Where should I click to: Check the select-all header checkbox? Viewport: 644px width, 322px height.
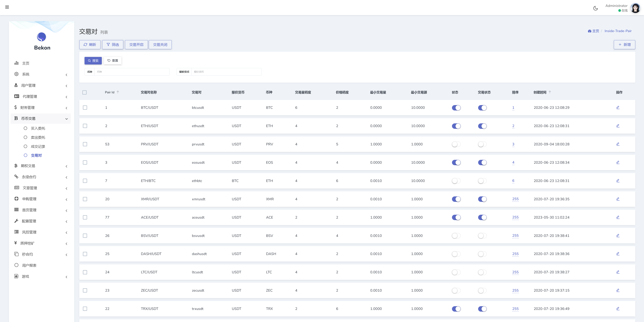pos(85,93)
